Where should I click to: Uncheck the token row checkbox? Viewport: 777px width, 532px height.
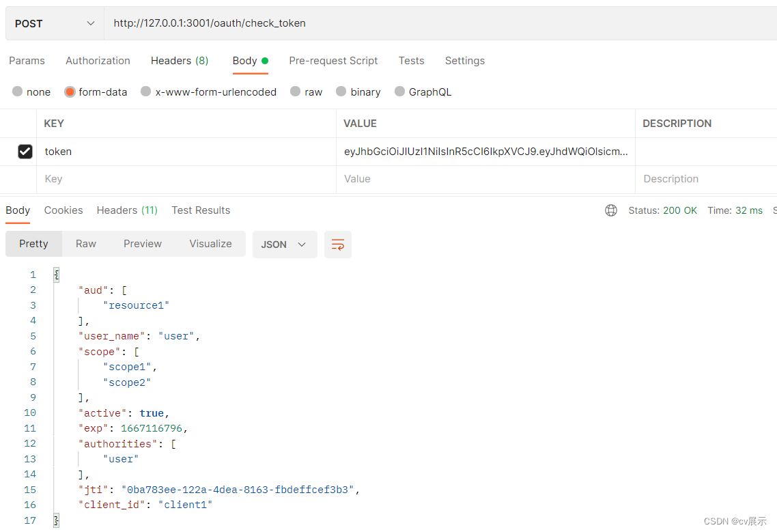[x=25, y=152]
